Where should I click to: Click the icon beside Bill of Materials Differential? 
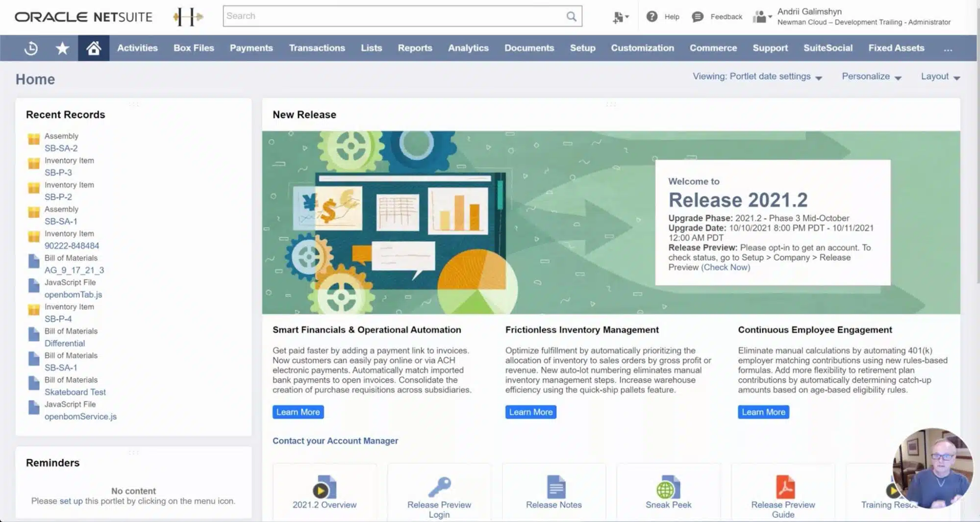coord(34,334)
